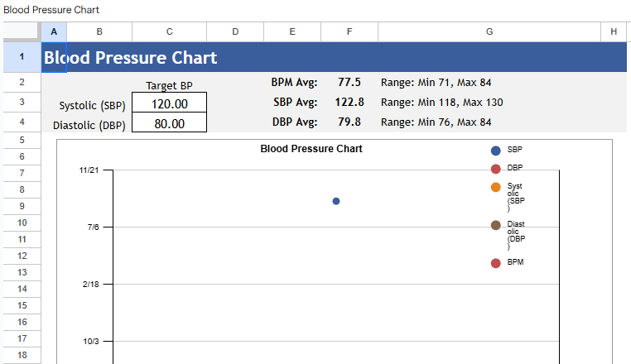Click the blue SBP legend marker
This screenshot has height=364, width=631.
click(495, 151)
